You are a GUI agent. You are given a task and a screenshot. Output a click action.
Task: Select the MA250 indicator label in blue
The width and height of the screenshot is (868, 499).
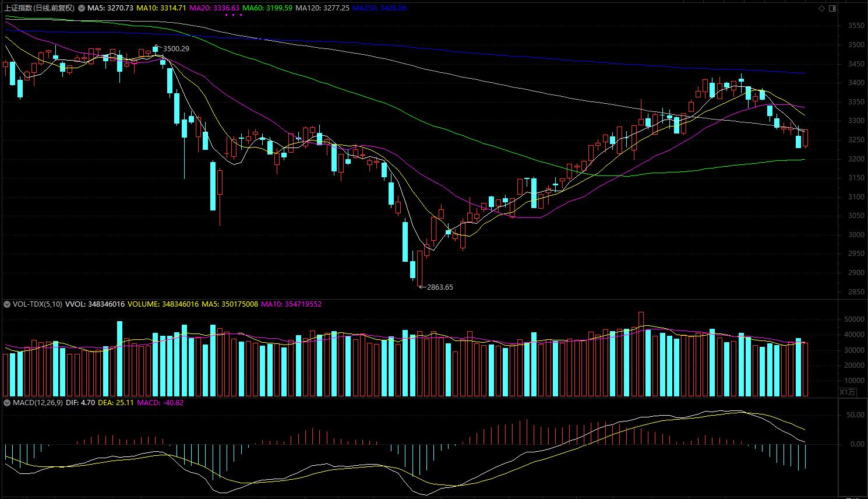(380, 8)
